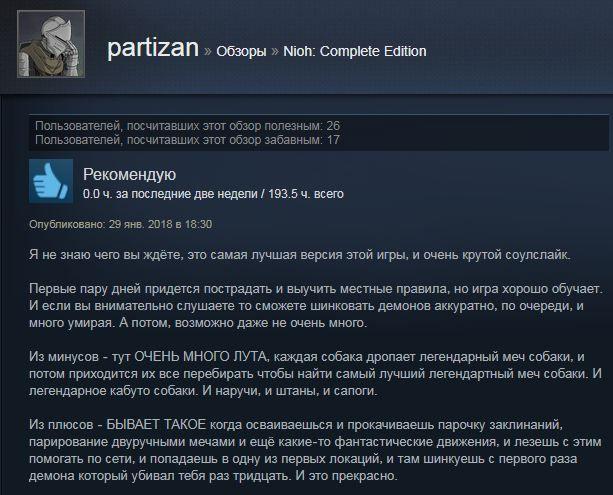Click the » separator before Nioh title
The height and width of the screenshot is (495, 613).
tap(275, 52)
